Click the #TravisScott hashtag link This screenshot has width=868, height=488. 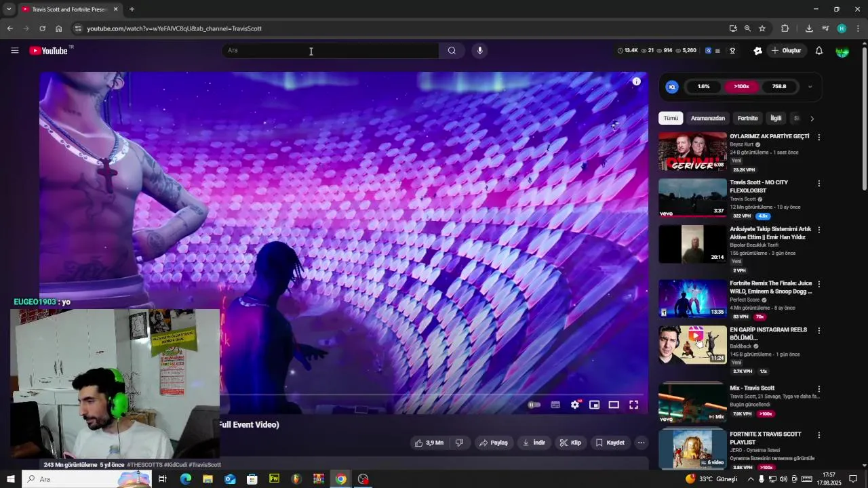(x=205, y=465)
